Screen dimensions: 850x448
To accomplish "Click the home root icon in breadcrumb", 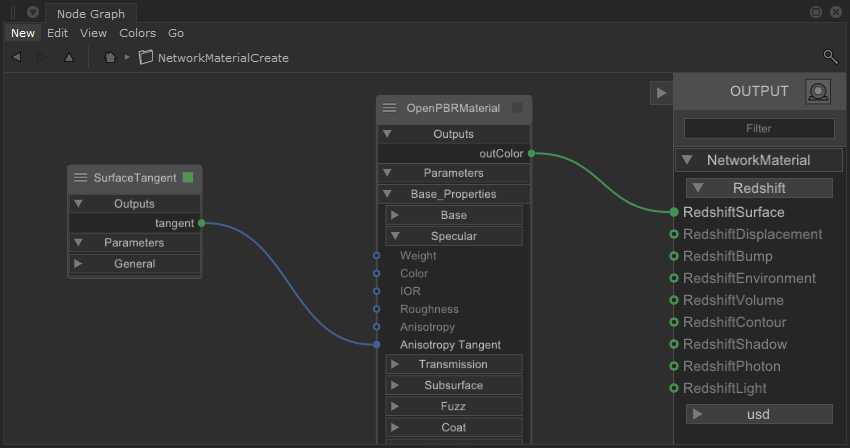I will point(110,58).
